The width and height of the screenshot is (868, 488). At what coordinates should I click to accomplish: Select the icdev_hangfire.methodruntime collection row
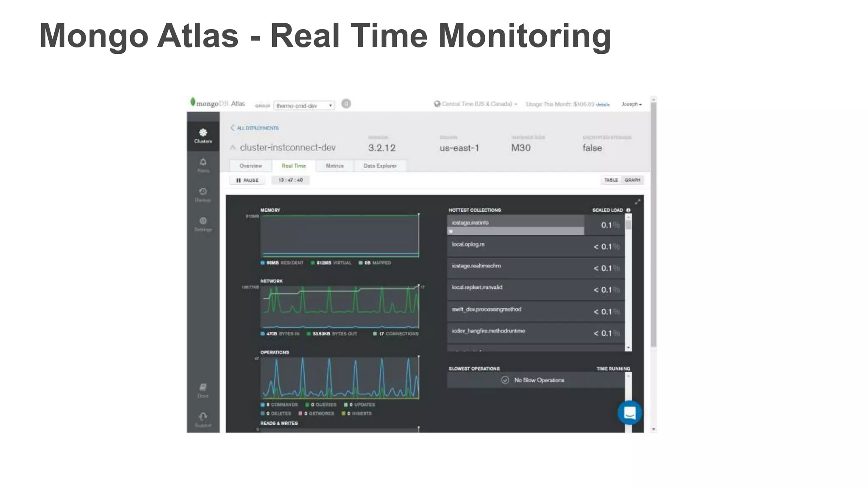(536, 333)
